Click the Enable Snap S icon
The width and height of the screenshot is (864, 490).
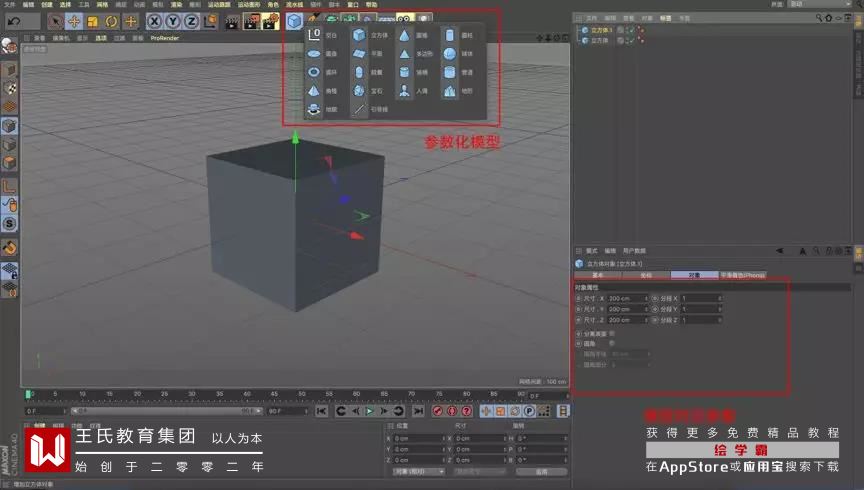(9, 224)
